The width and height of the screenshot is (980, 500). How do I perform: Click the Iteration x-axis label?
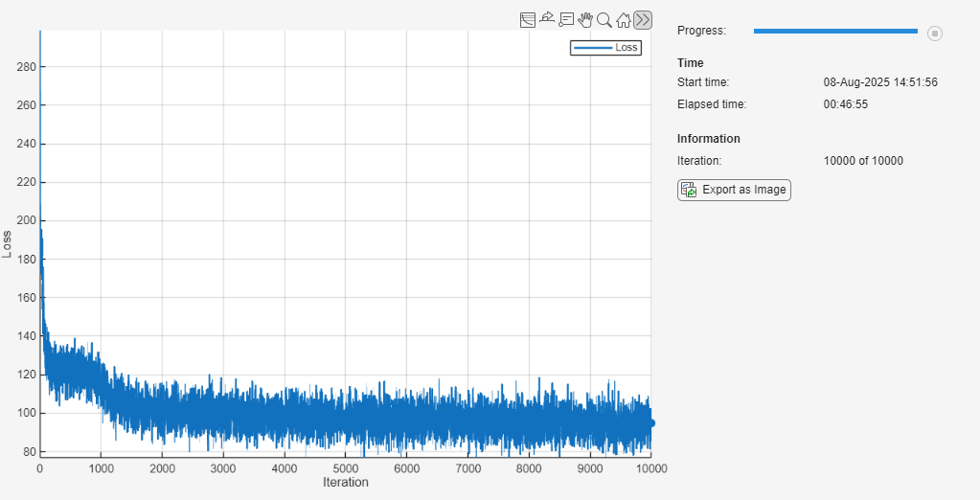tap(346, 482)
